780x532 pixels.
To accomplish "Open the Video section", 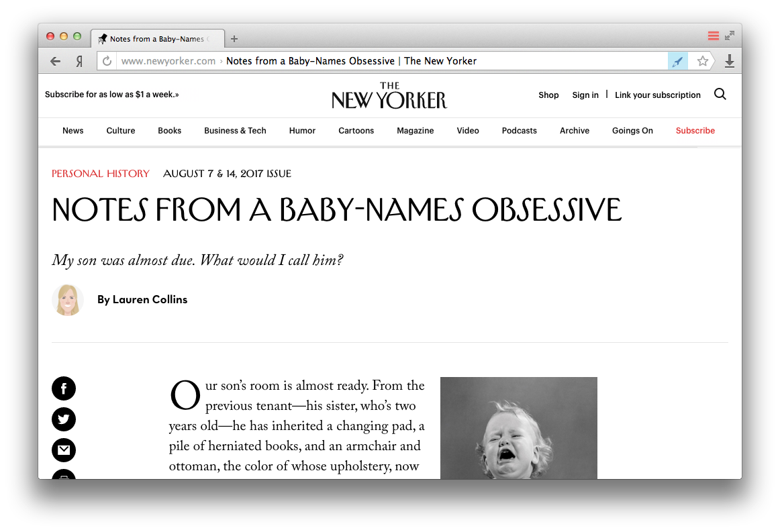I will tap(468, 131).
